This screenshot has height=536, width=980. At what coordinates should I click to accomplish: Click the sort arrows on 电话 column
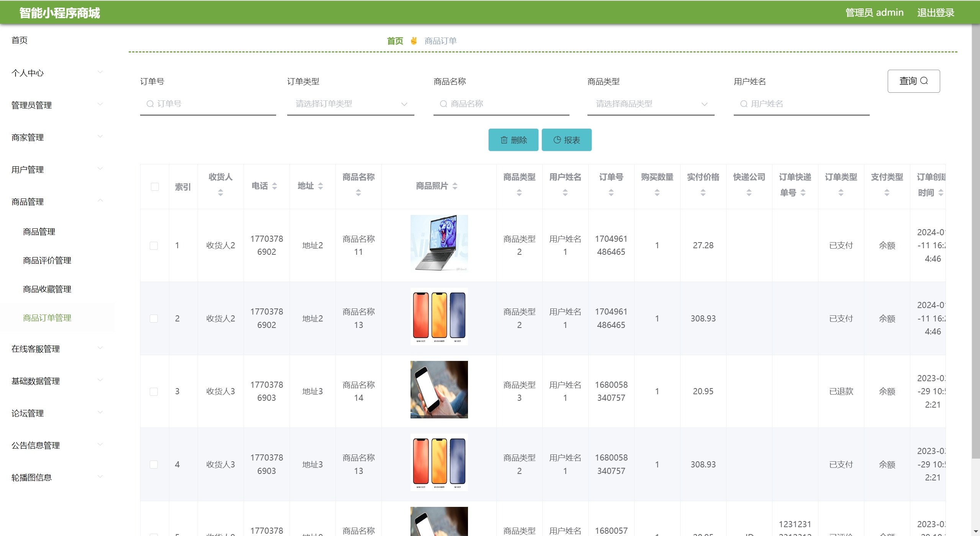(x=274, y=186)
